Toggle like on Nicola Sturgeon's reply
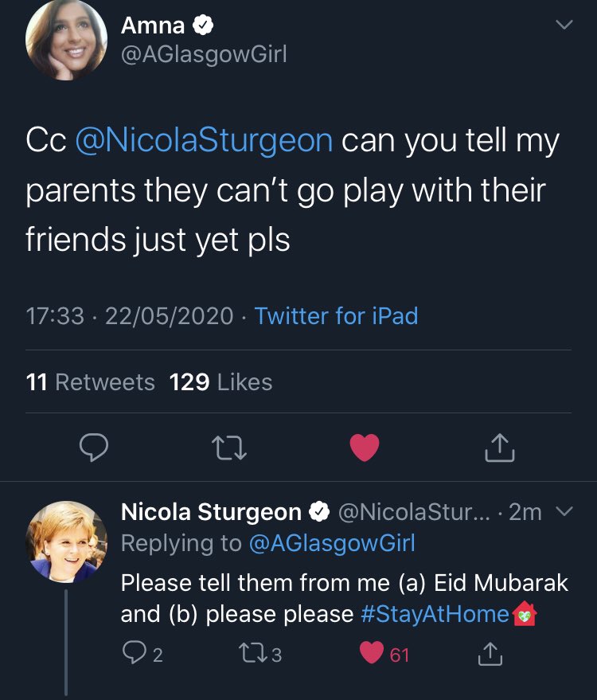 [372, 655]
